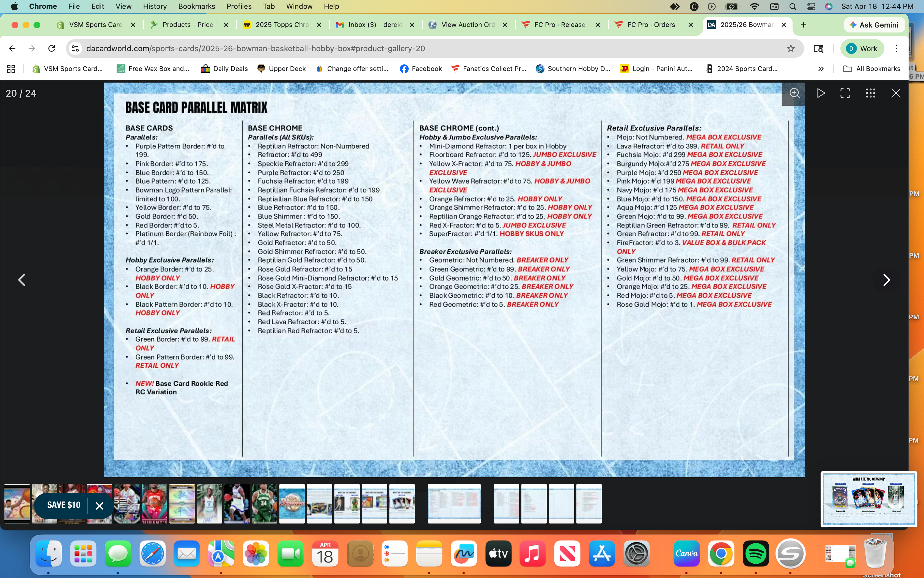Start the gallery slideshow play button
Screen dimensions: 924x578
click(821, 93)
